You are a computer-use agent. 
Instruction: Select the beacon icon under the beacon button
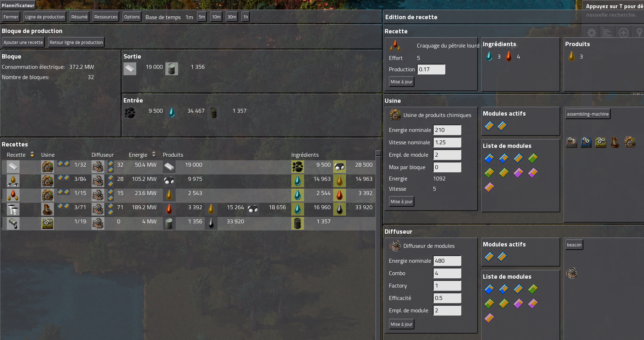[572, 273]
